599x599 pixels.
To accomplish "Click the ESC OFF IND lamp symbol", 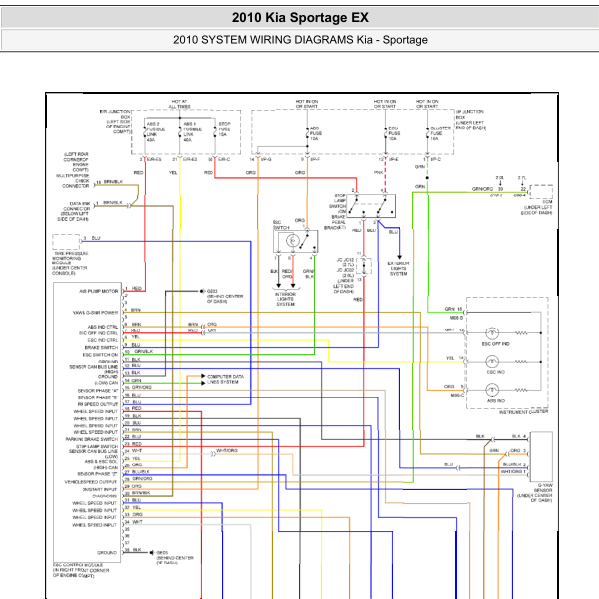I will coord(492,333).
